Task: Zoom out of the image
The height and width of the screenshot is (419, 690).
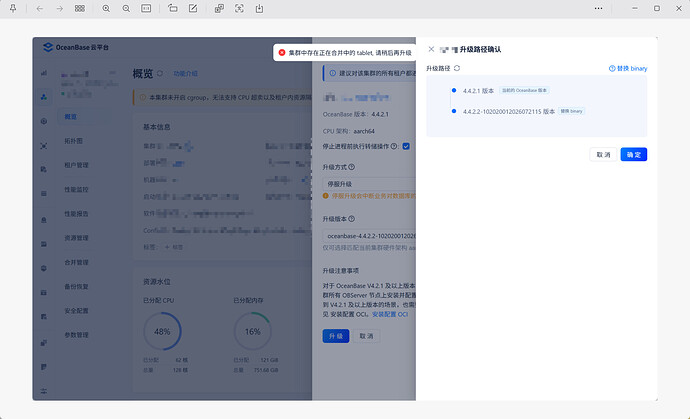Action: [x=126, y=8]
